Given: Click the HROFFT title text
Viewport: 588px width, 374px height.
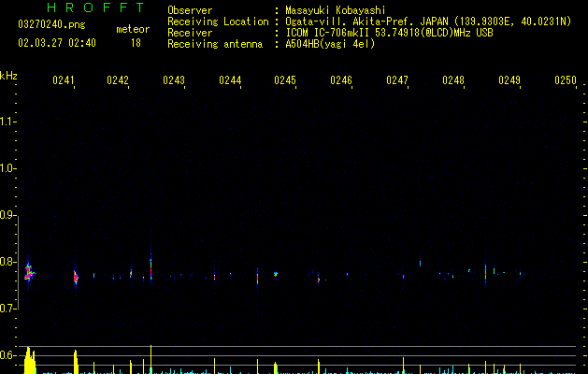Looking at the screenshot, I should 95,7.
